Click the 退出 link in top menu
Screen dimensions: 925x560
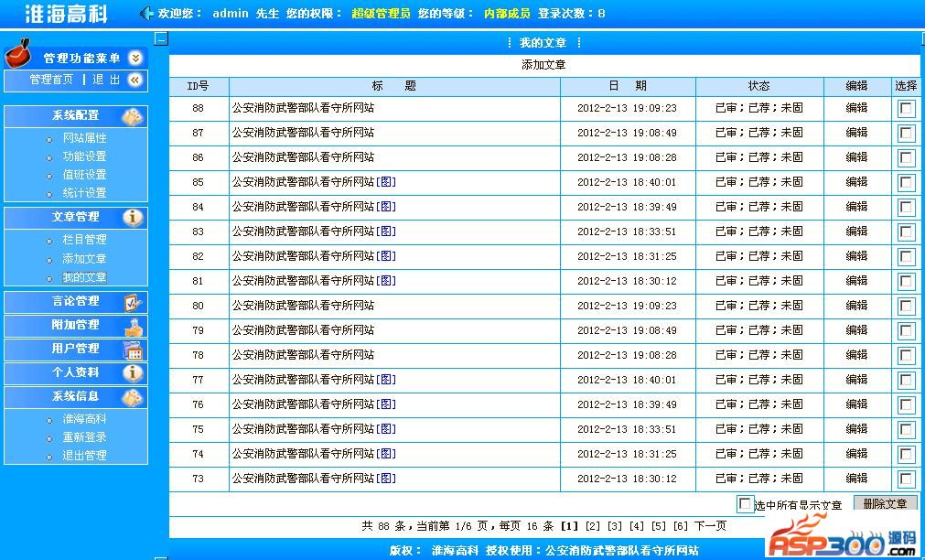(x=106, y=80)
